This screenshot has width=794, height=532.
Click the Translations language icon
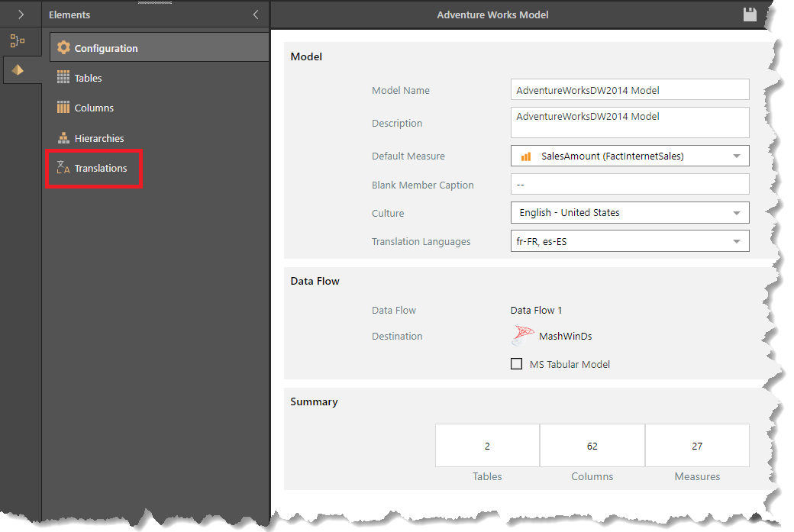[x=63, y=168]
